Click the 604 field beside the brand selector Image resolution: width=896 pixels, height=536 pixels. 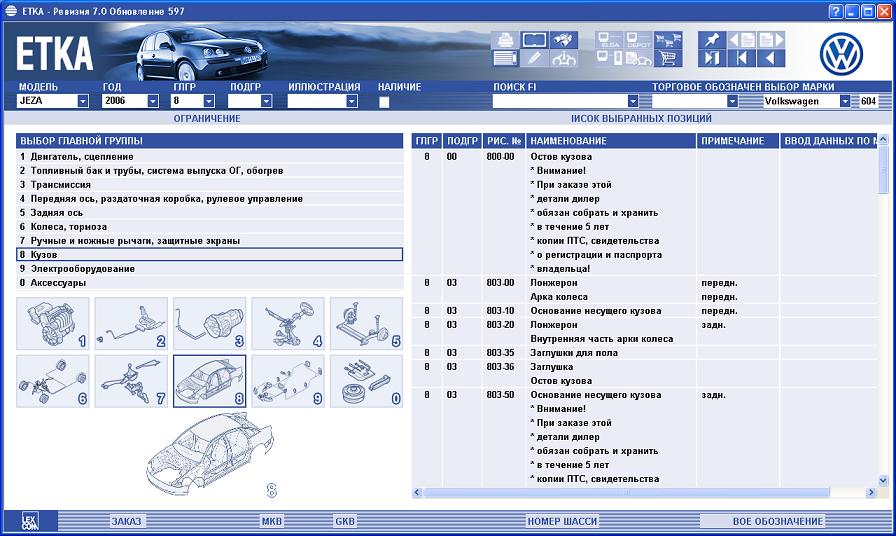pyautogui.click(x=869, y=101)
